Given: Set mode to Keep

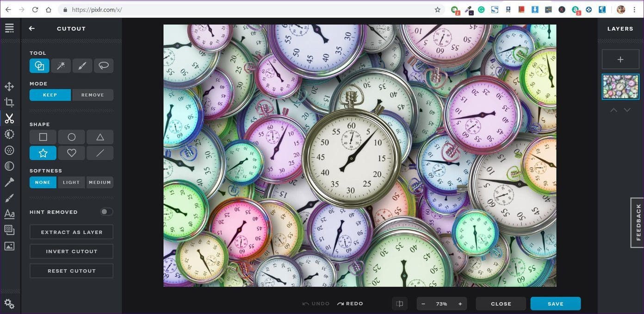Looking at the screenshot, I should (x=50, y=95).
